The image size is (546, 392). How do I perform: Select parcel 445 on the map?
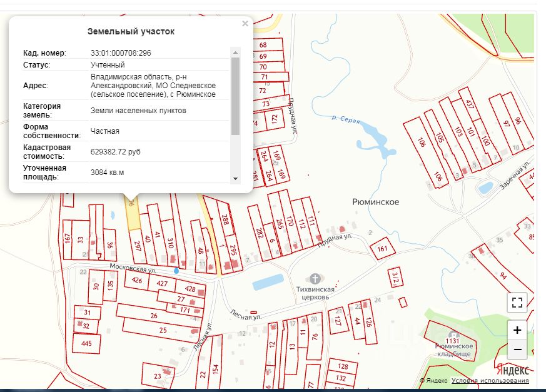click(86, 344)
